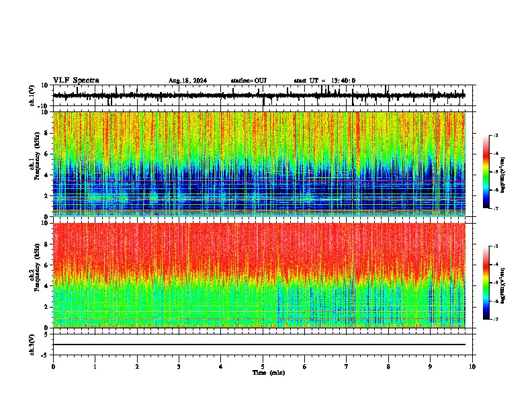532x411 pixels.
Task: Click time axis tick label '2'
Action: [137, 367]
